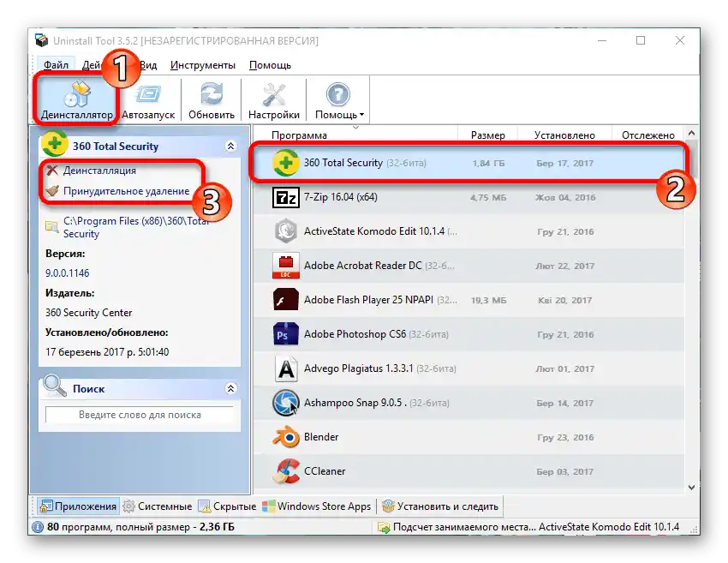728x563 pixels.
Task: Open the Помощь menu in menu bar
Action: pyautogui.click(x=270, y=65)
